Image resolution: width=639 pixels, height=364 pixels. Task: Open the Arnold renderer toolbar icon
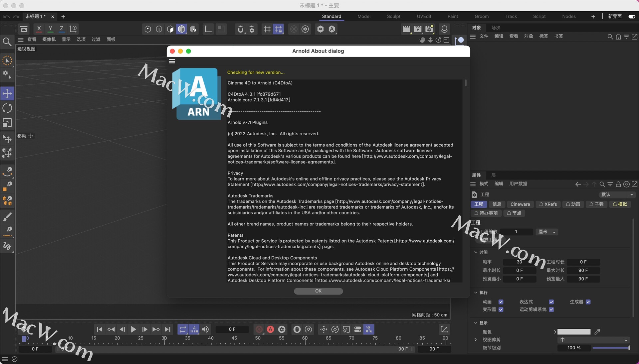[332, 29]
